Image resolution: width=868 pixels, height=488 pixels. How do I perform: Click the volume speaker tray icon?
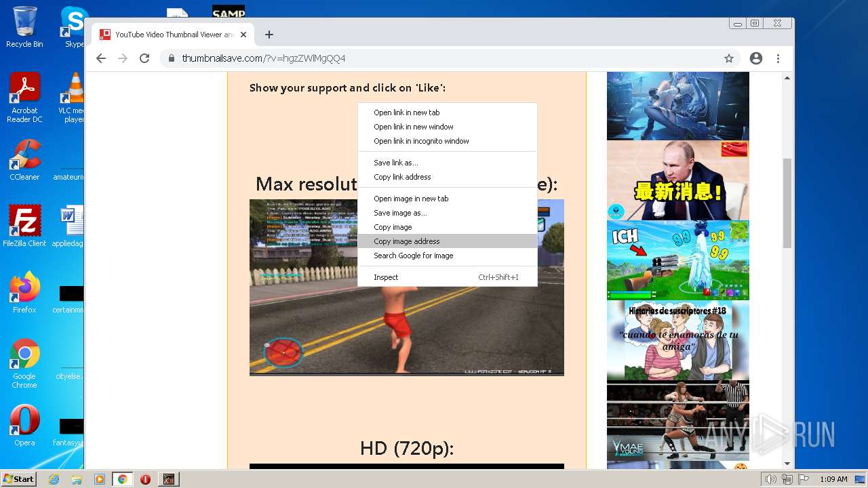coord(770,479)
